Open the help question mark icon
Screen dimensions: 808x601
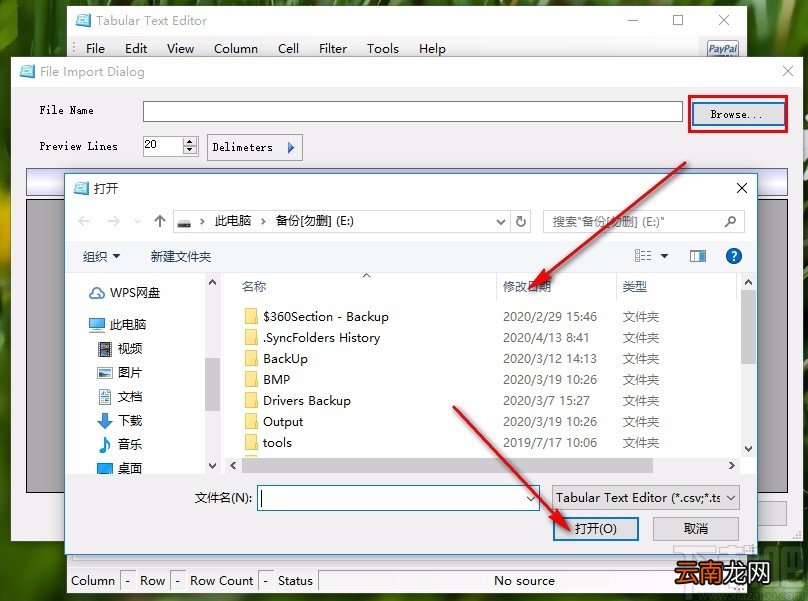734,256
